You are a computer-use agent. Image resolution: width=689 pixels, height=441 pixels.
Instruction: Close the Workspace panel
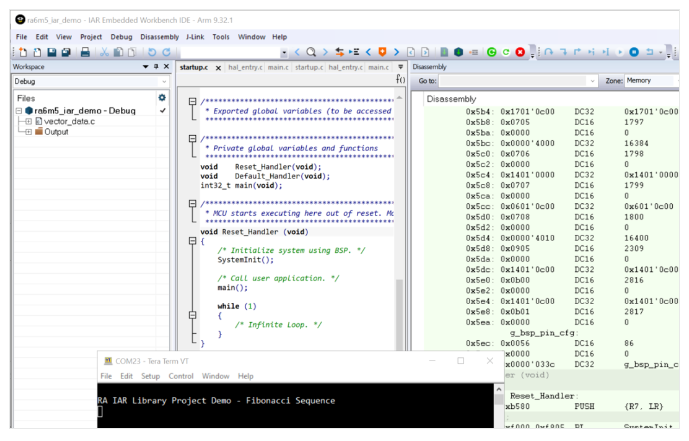(167, 66)
